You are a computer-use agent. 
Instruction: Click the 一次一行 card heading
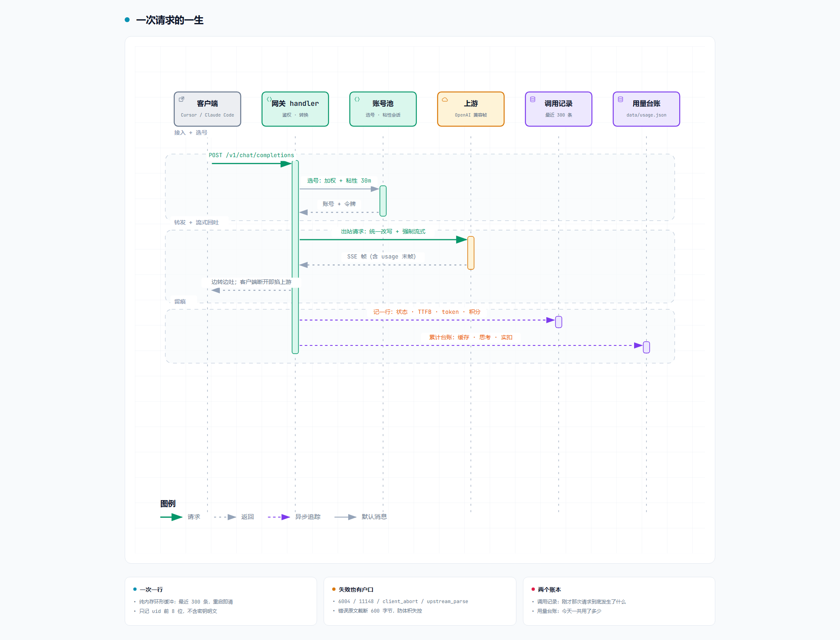pyautogui.click(x=151, y=590)
